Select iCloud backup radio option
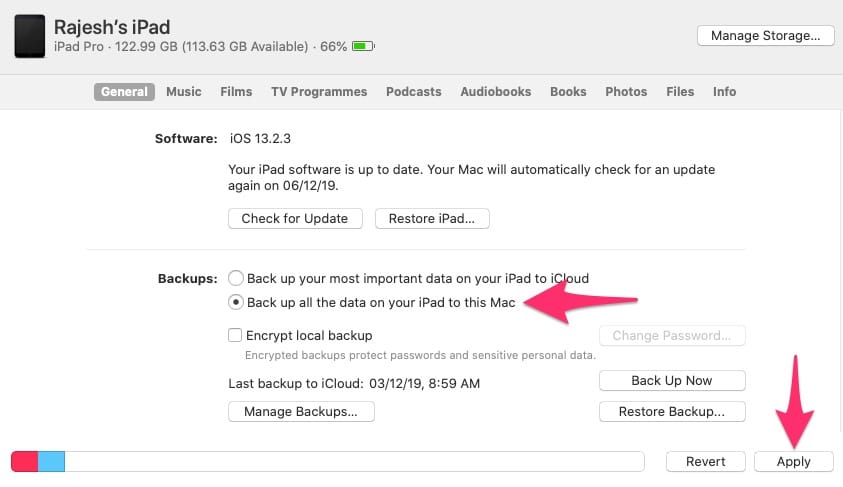This screenshot has height=487, width=843. 236,278
